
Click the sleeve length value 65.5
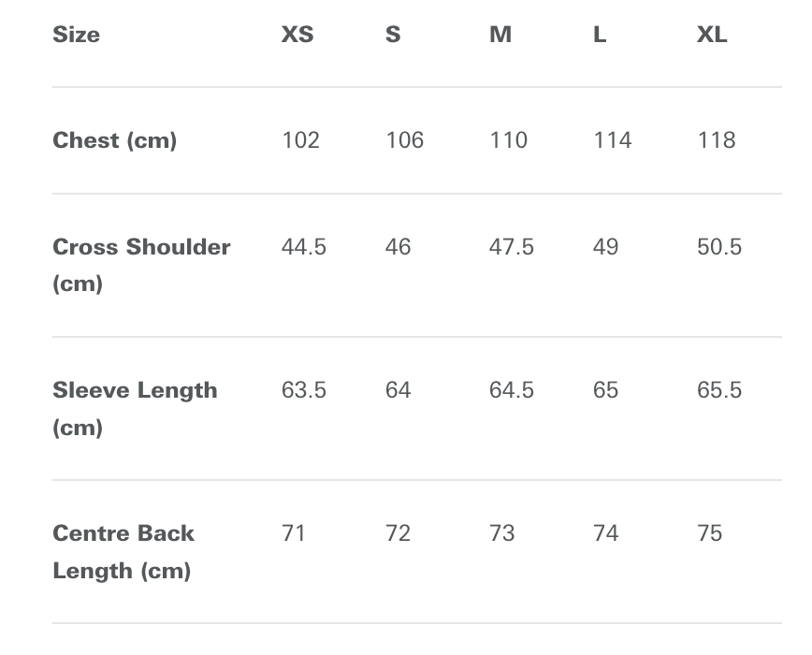tap(719, 390)
